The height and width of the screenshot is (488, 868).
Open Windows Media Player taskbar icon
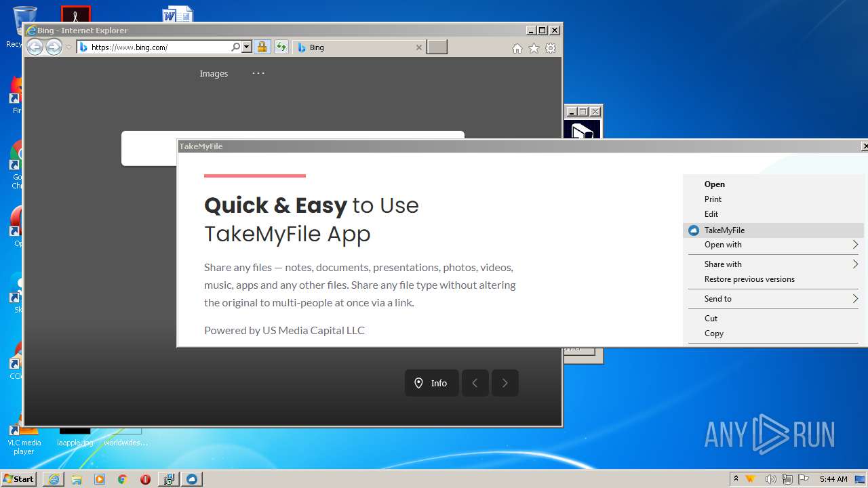point(100,479)
